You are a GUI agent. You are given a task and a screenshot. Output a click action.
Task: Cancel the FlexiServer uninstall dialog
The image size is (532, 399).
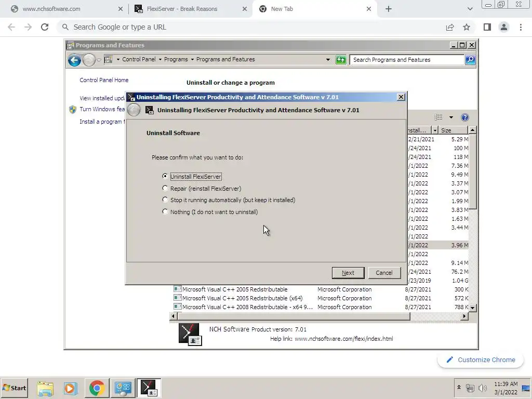384,273
